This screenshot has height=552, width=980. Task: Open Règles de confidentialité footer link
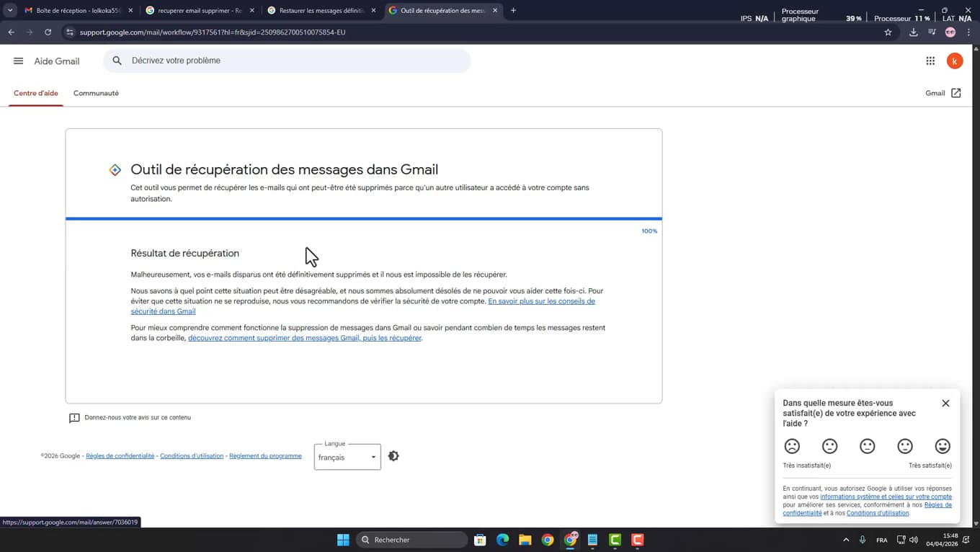pos(120,456)
